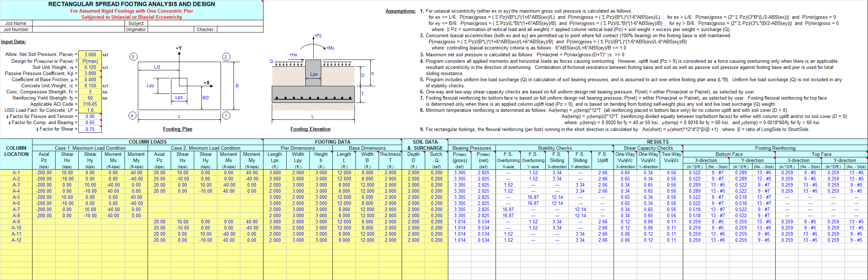Select Base Length L cell in row A-7
Viewport: 868px width, 280px height.
coord(344,209)
